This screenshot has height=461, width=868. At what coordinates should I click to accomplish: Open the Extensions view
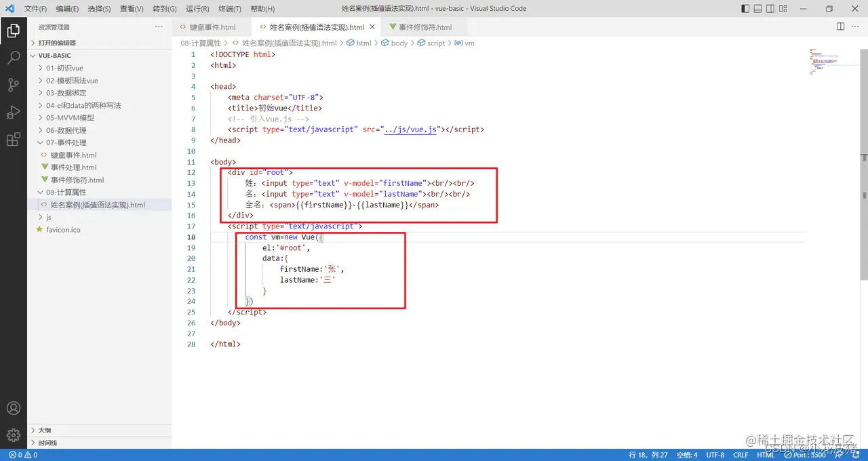[13, 140]
